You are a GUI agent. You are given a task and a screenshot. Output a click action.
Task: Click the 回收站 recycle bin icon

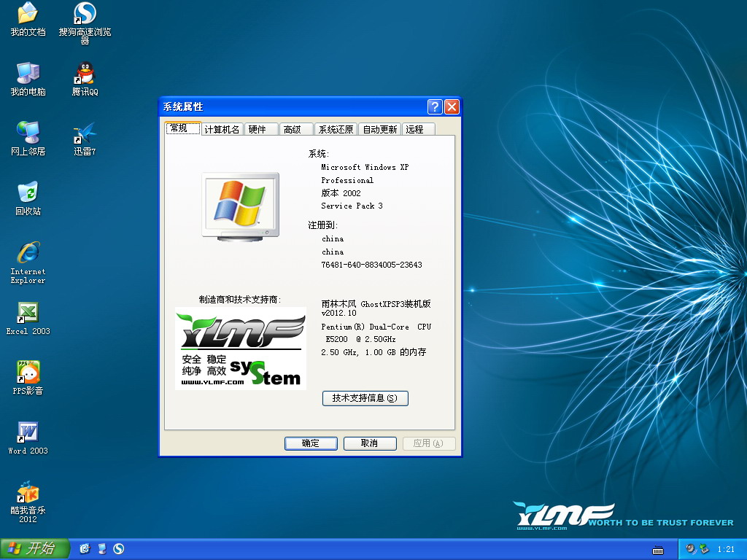[28, 193]
